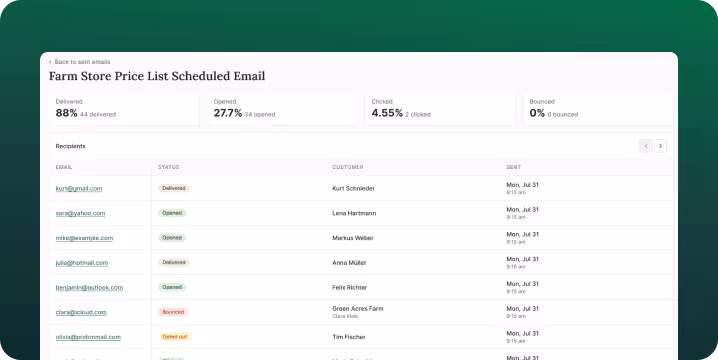718x360 pixels.
Task: Select customer name Anna Müller
Action: click(x=349, y=262)
